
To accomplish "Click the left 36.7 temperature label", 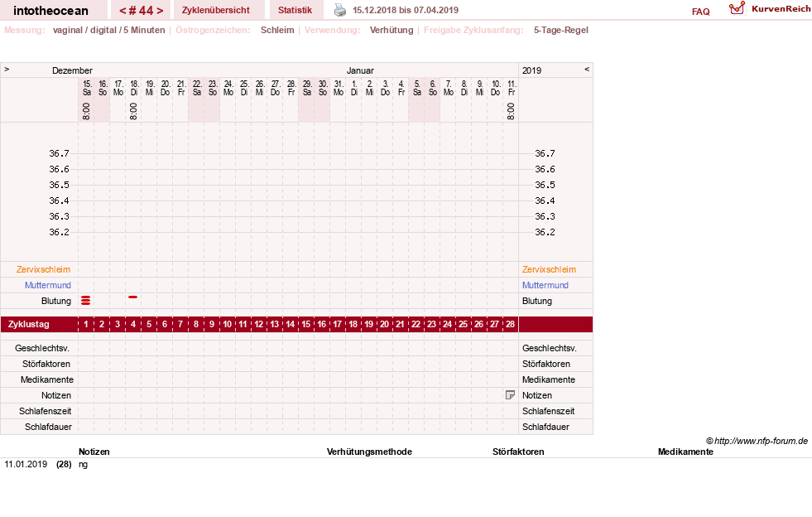I will tap(59, 153).
